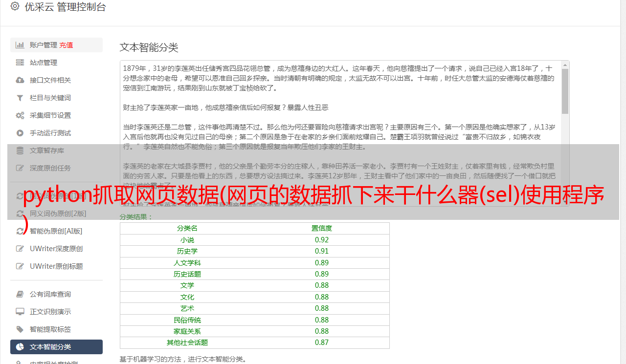Click the filter icon next to 栏目与关键词
This screenshot has width=626, height=364.
20,98
